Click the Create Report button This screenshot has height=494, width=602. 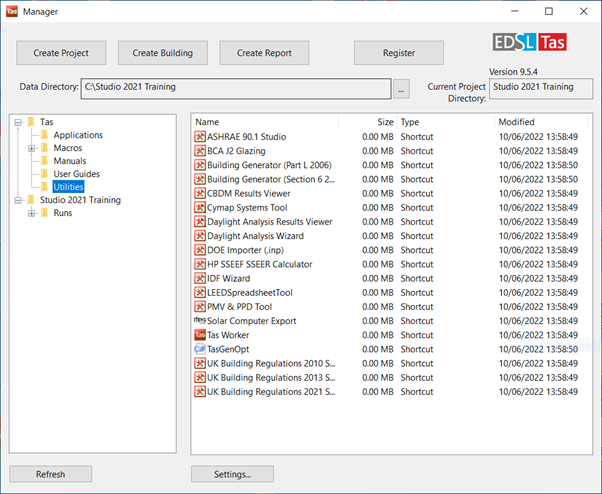264,53
